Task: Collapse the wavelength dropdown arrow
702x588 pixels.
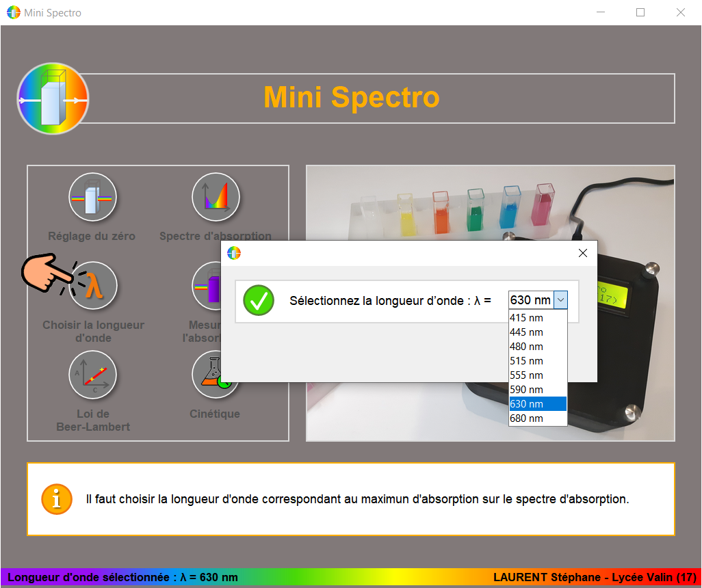Action: tap(560, 300)
